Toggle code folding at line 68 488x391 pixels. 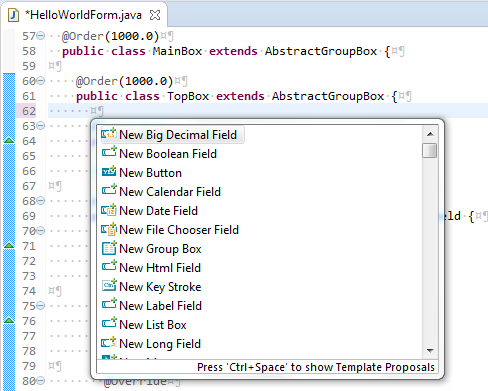[x=40, y=201]
